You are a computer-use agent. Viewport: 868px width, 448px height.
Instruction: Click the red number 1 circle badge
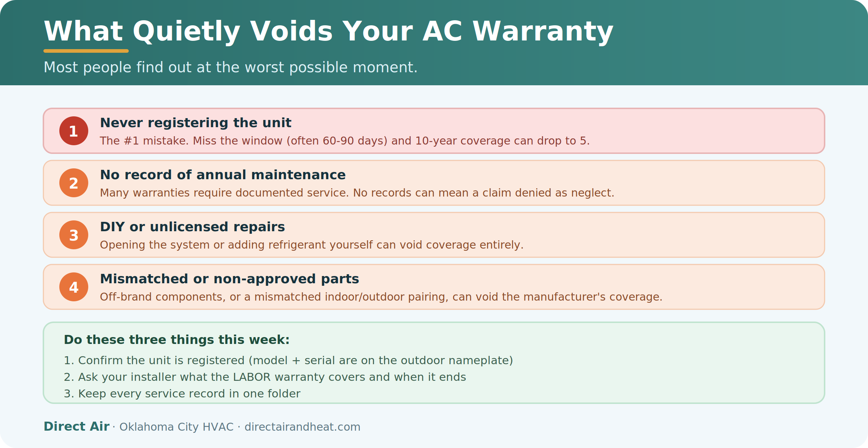coord(74,131)
